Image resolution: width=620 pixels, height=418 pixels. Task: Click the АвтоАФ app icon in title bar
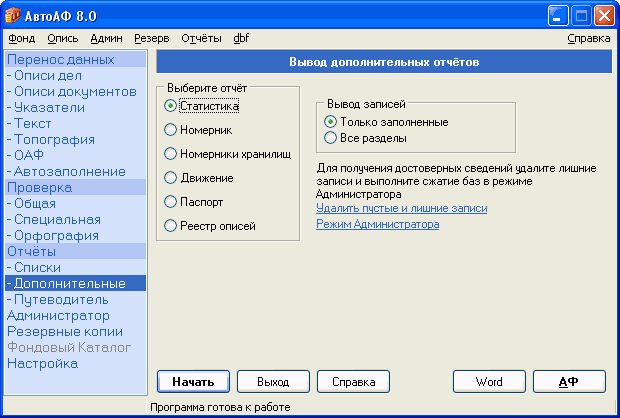(12, 15)
